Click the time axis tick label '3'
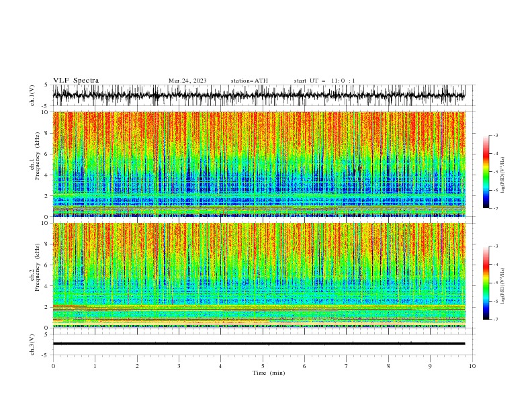Screen dimensions: 532x411 179,366
